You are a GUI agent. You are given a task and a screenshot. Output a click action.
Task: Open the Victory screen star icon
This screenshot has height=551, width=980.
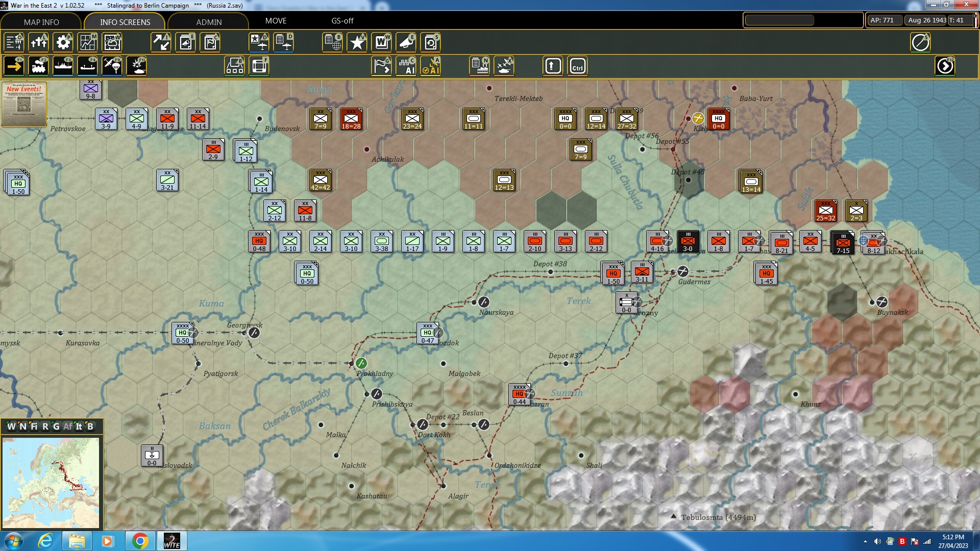pyautogui.click(x=357, y=42)
